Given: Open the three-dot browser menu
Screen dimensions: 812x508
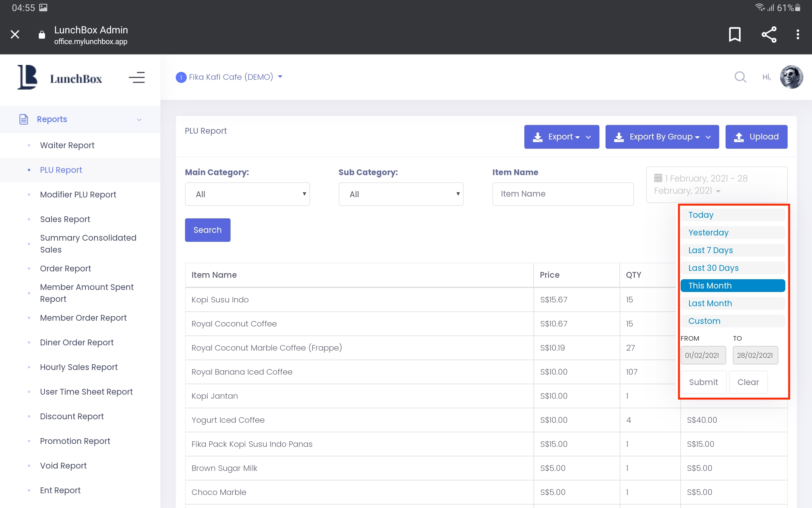Looking at the screenshot, I should (x=797, y=34).
